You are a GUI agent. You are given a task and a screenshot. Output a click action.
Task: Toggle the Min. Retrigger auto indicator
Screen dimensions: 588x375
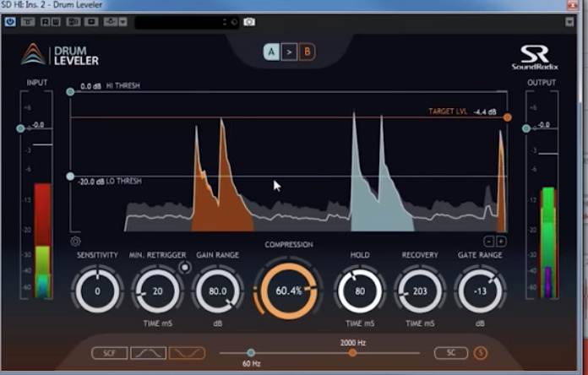(184, 268)
